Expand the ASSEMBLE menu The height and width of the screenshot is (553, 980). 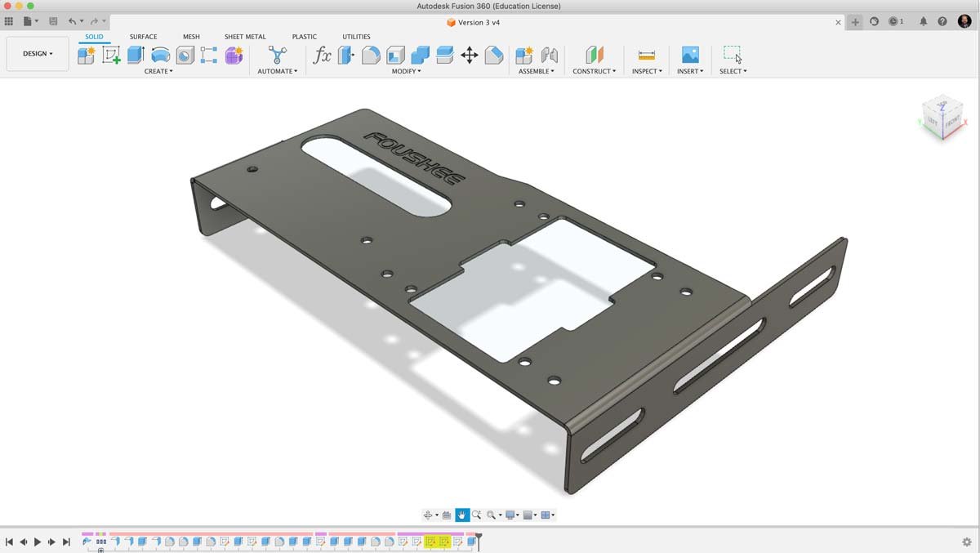click(537, 71)
